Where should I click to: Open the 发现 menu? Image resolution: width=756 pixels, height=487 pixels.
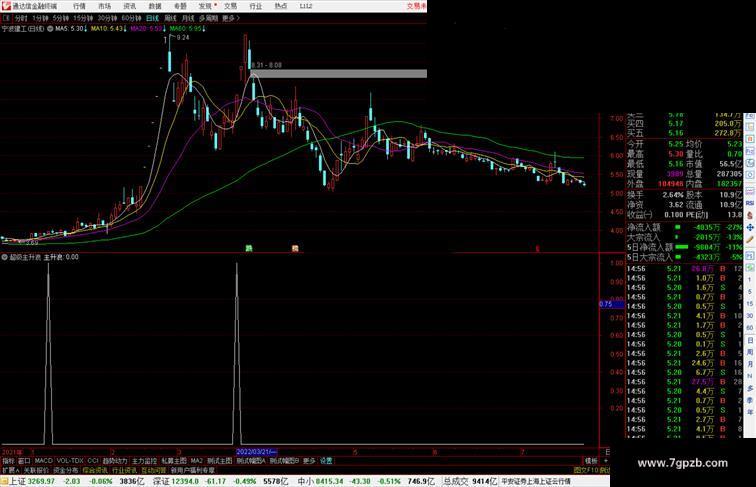205,6
